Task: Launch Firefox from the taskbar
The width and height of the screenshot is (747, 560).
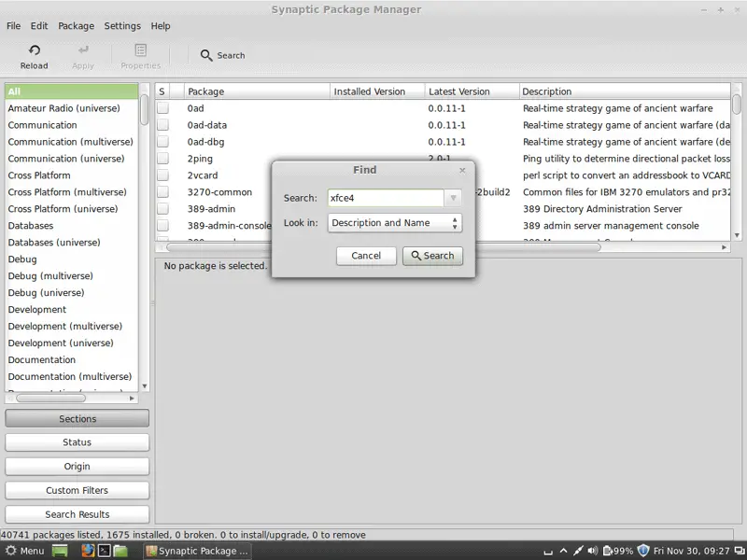Action: tap(88, 551)
